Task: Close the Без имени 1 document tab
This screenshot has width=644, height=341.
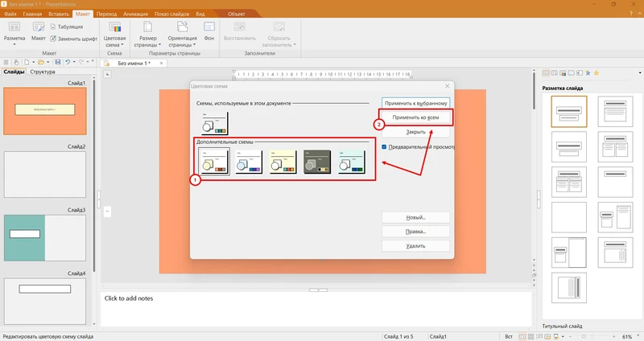Action: (162, 64)
